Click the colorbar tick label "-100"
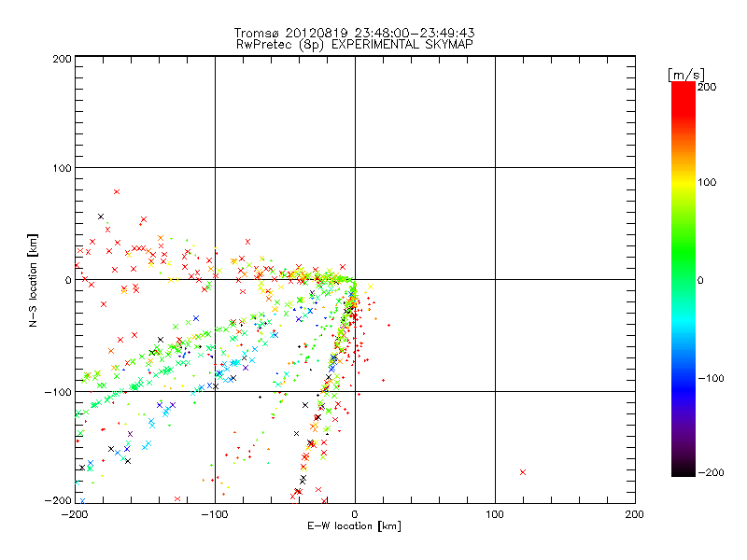This screenshot has width=747, height=560. [711, 379]
